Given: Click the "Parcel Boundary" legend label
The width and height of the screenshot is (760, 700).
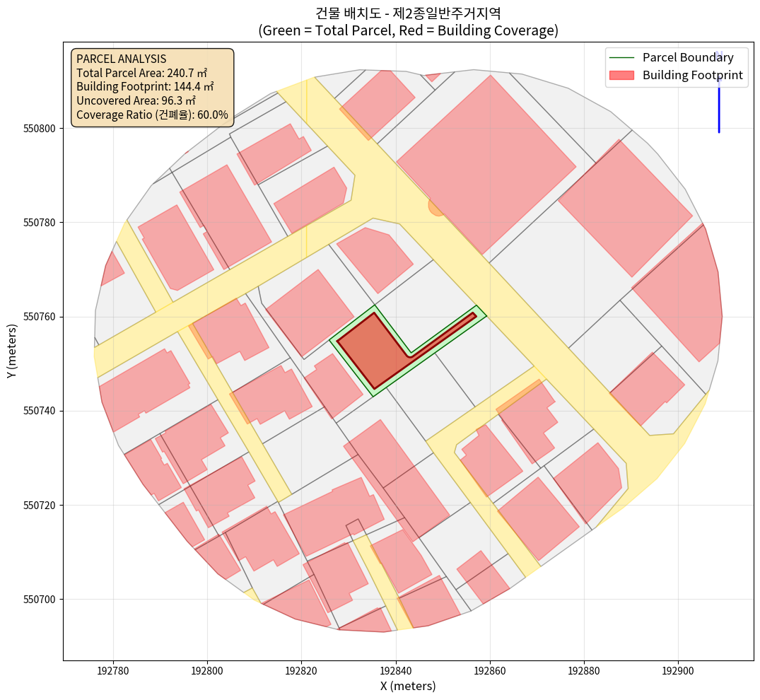Looking at the screenshot, I should [x=687, y=58].
